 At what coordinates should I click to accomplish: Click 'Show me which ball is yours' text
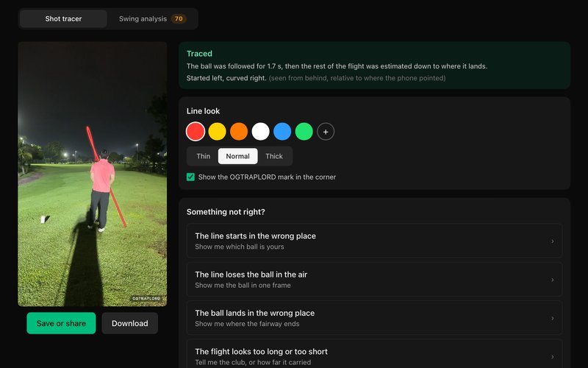pos(240,247)
